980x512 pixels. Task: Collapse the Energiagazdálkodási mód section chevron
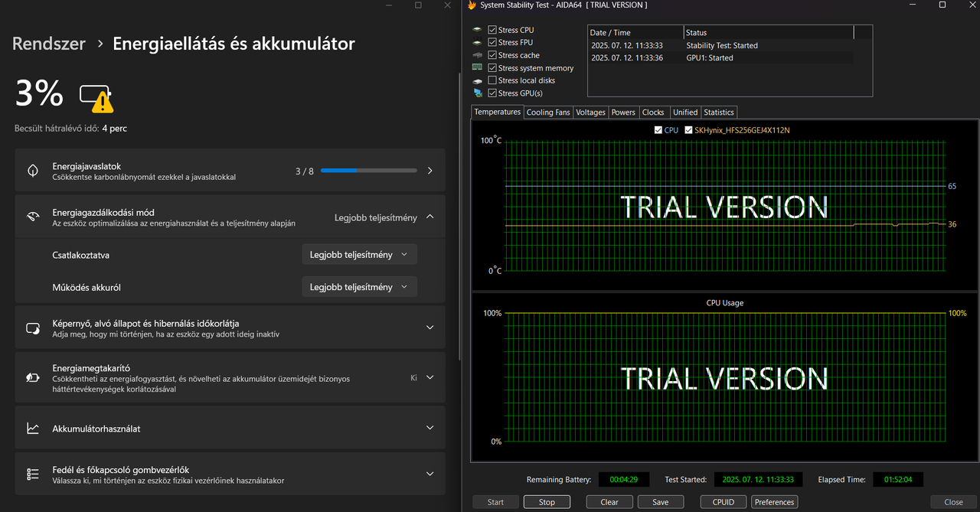(430, 217)
